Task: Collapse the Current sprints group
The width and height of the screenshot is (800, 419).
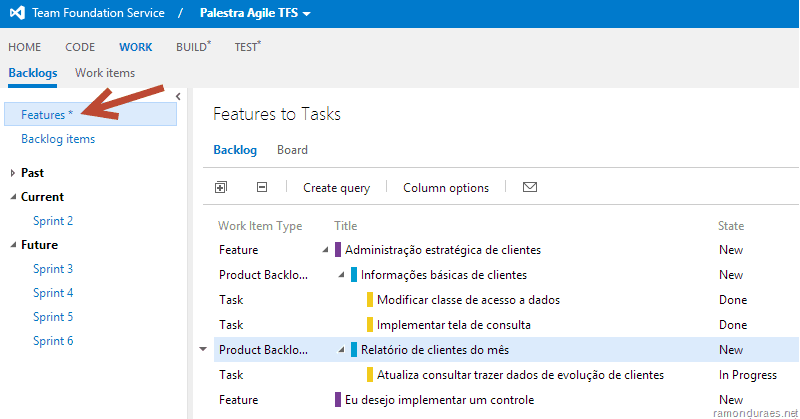Action: 13,197
